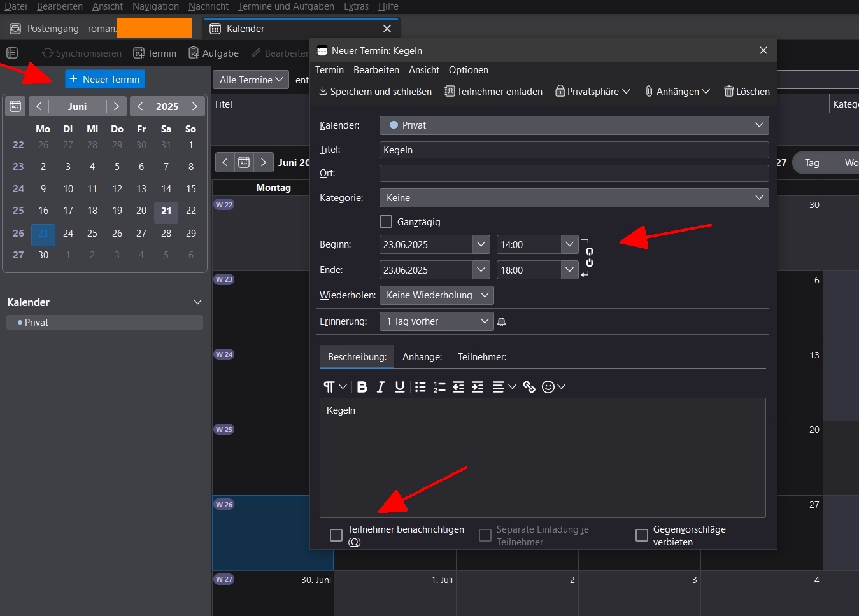Insert a link in the description
The height and width of the screenshot is (616, 859).
(529, 387)
